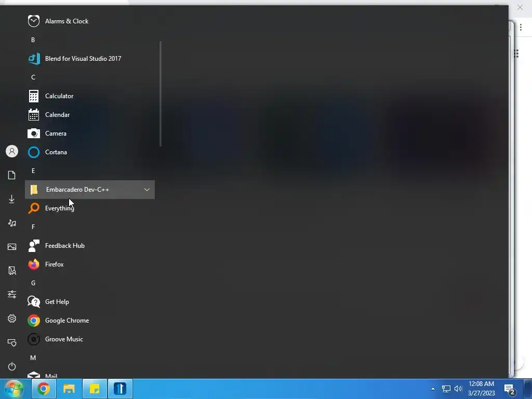The width and height of the screenshot is (532, 399).
Task: Jump to letter M section header
Action: coord(33,357)
